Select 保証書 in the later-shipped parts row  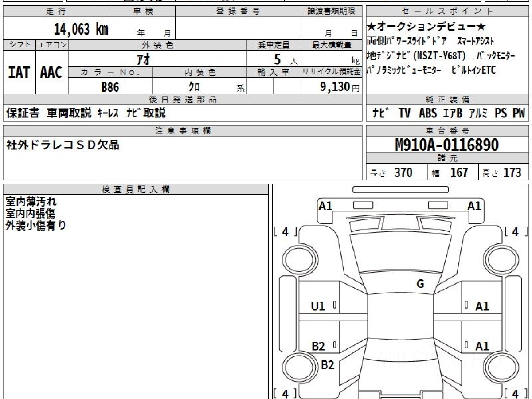pos(23,113)
